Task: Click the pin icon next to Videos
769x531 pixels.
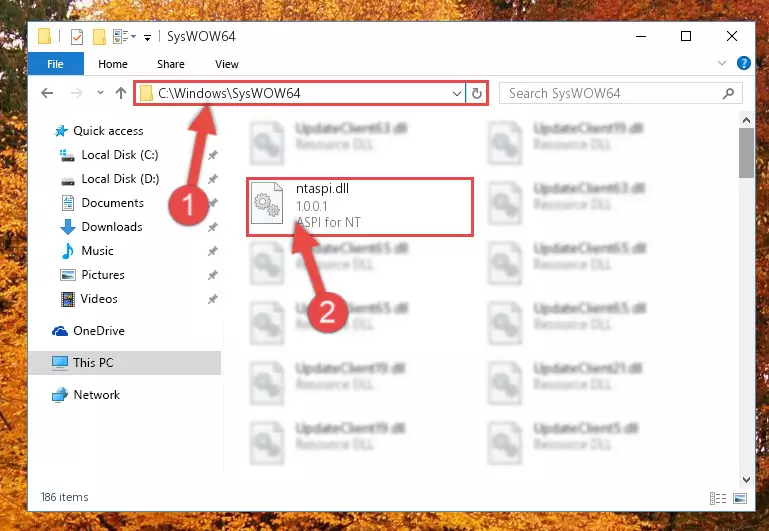Action: coord(212,300)
